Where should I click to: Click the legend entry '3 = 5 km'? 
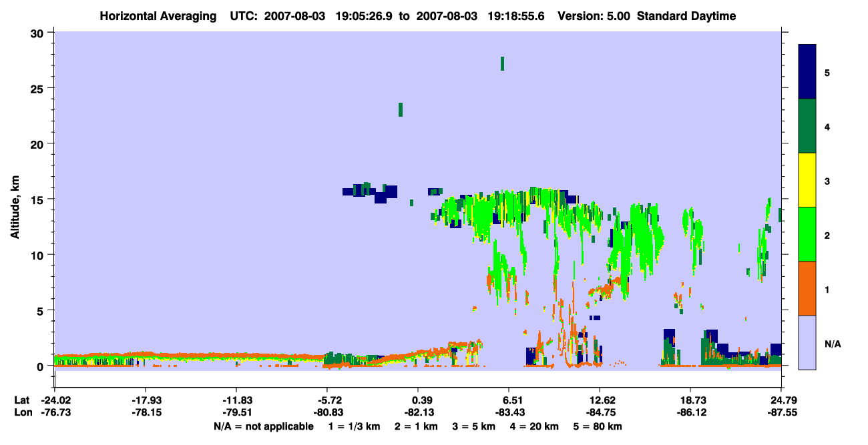473,426
